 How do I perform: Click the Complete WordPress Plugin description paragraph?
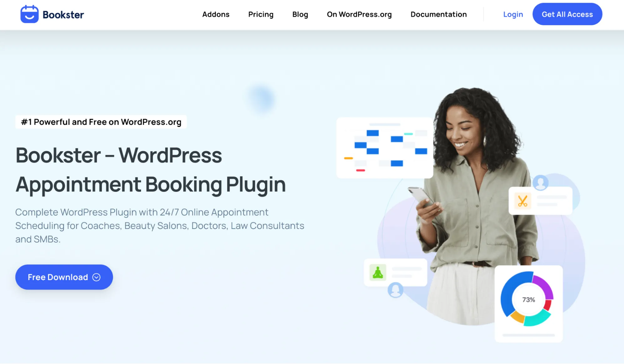point(160,226)
